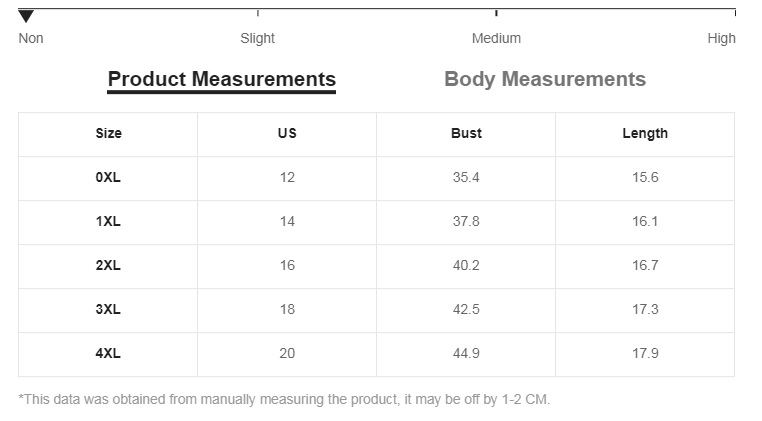Switch to the Body Measurements tab
This screenshot has width=762, height=421.
545,80
